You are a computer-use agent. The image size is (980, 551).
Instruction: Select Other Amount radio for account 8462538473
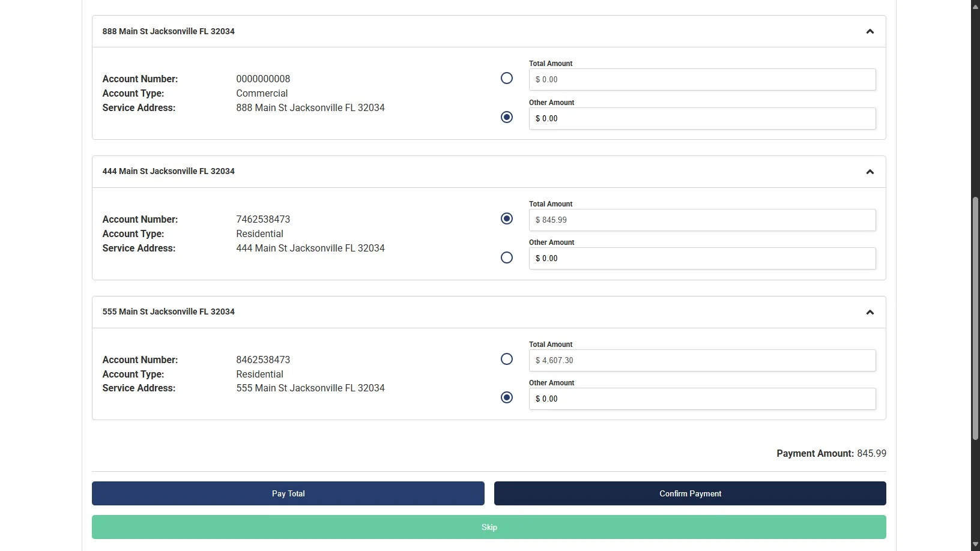tap(507, 397)
